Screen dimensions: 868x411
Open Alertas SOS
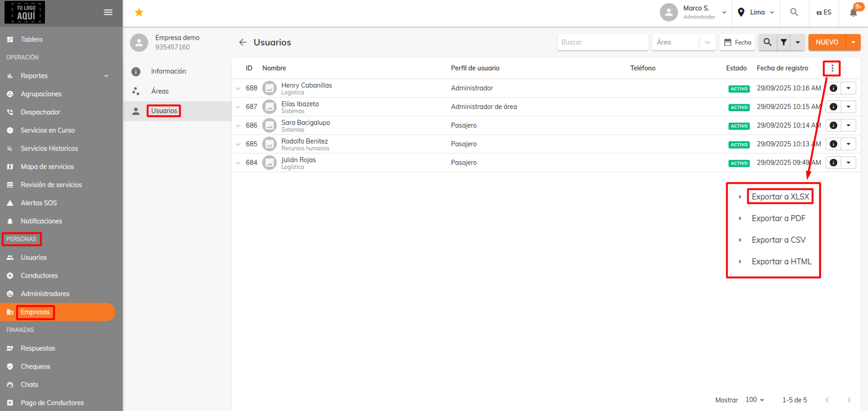39,203
